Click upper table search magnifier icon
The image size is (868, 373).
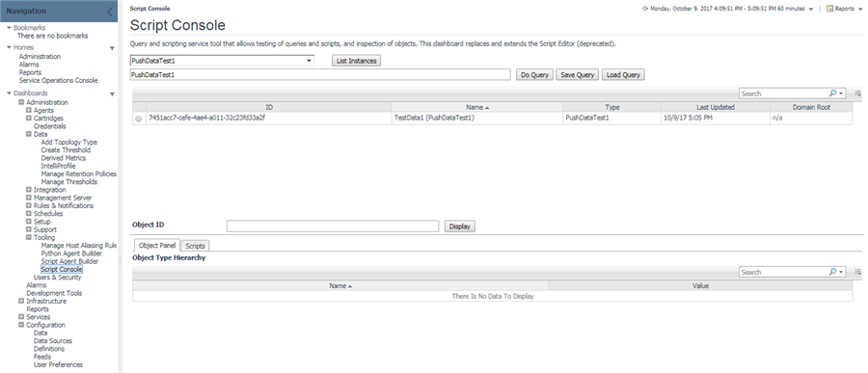pyautogui.click(x=833, y=93)
